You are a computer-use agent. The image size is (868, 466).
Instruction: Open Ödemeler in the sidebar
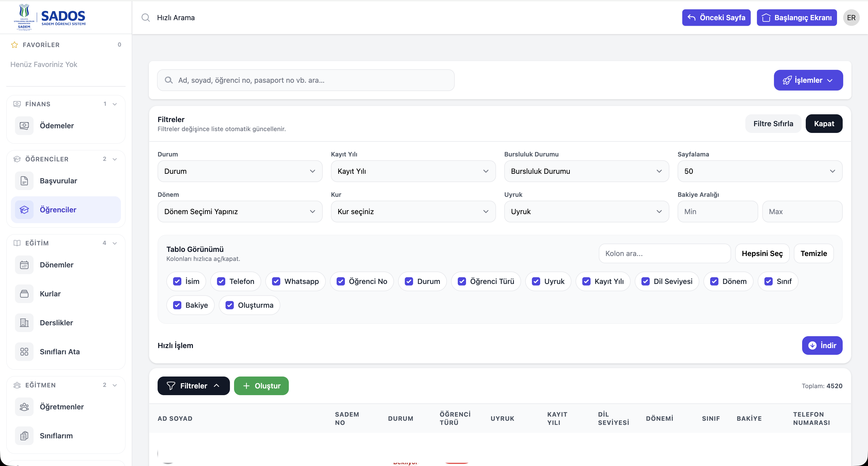(66, 126)
